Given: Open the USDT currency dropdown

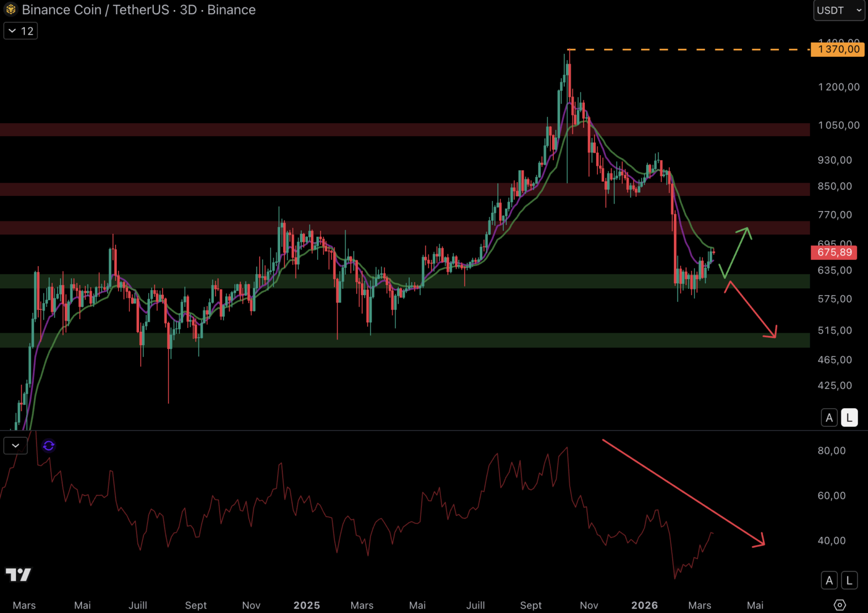Looking at the screenshot, I should tap(838, 10).
